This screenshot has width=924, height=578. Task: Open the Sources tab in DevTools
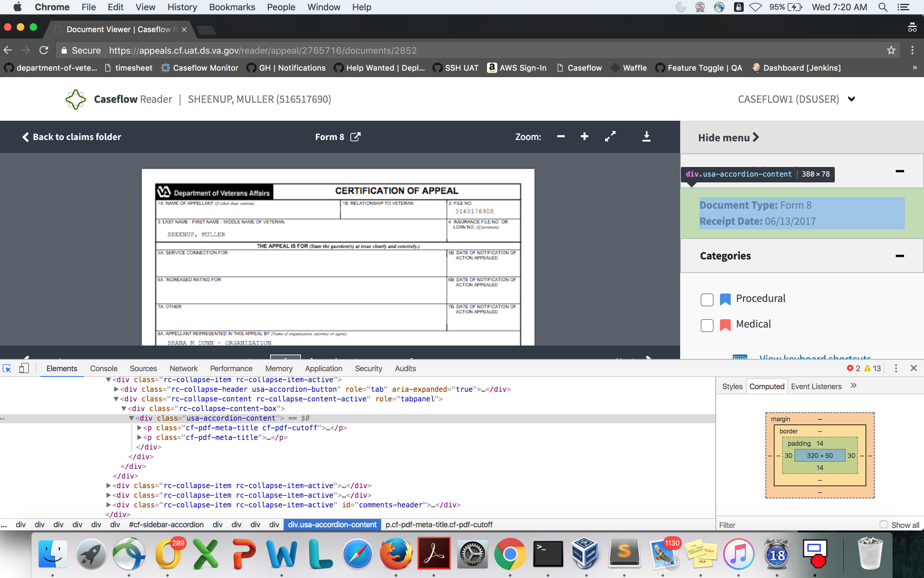(x=143, y=369)
